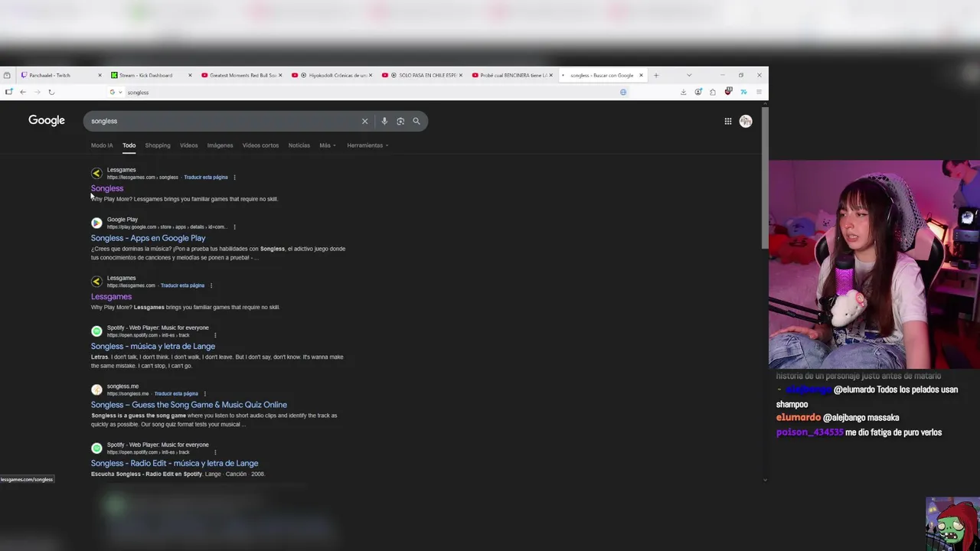The width and height of the screenshot is (980, 551).
Task: Open the Hiyokodolt Crónicas tab
Action: pyautogui.click(x=332, y=75)
